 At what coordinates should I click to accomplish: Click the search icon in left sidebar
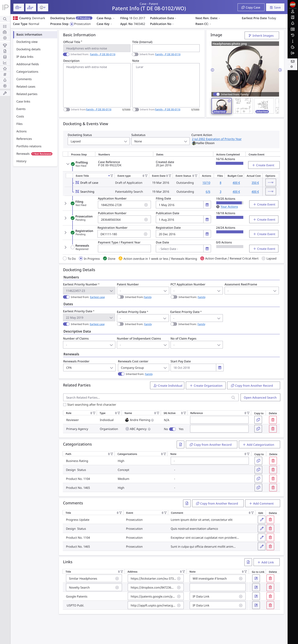point(5,19)
